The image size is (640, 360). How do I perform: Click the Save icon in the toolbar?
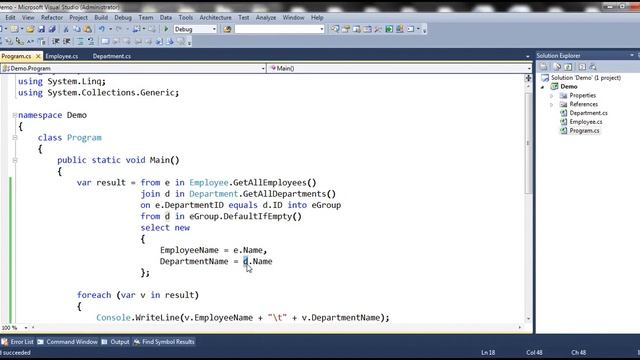(x=41, y=29)
